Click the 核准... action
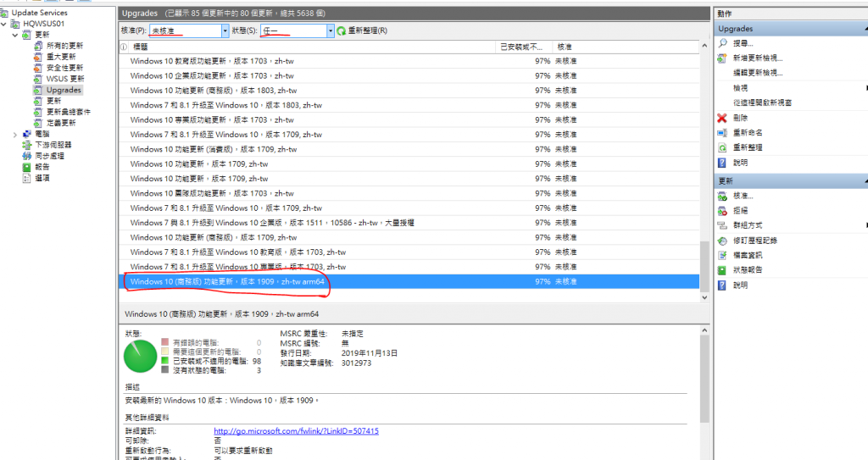Viewport: 868px width, 460px height. click(x=743, y=196)
